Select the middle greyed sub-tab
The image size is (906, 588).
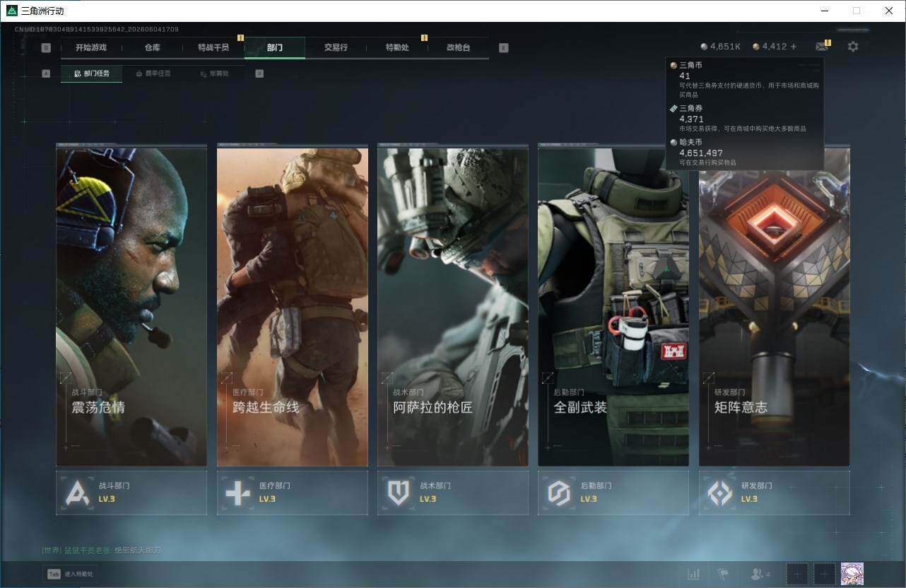click(x=153, y=73)
